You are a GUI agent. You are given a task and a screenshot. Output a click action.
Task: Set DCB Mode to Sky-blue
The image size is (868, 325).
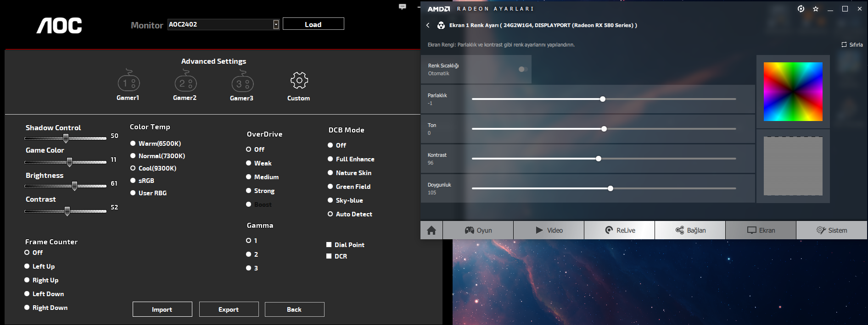pyautogui.click(x=330, y=200)
